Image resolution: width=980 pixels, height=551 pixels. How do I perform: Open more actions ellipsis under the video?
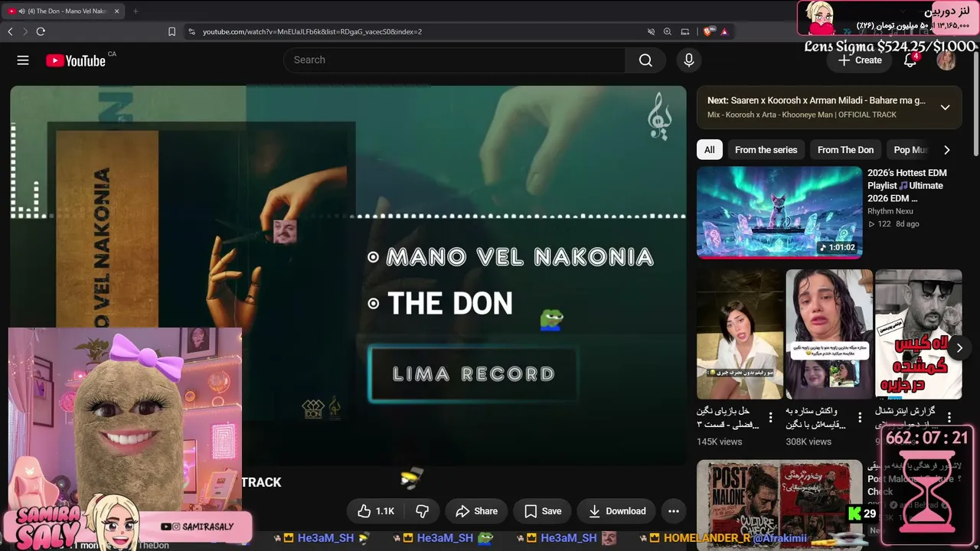[674, 511]
